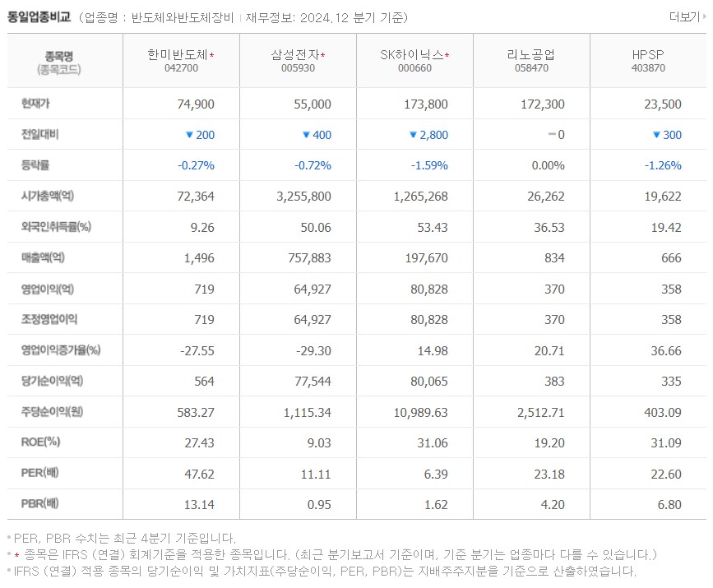713x588 pixels.
Task: Open HPSP stock link
Action: pyautogui.click(x=648, y=55)
